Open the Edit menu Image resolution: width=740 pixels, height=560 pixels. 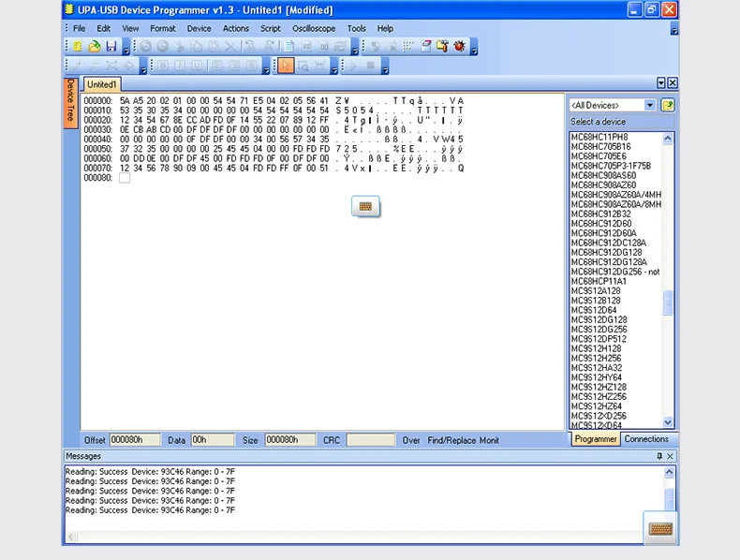click(104, 28)
